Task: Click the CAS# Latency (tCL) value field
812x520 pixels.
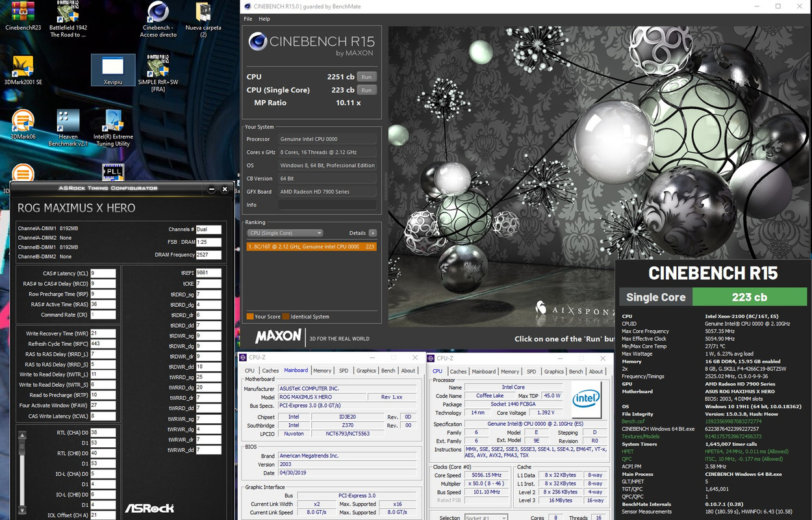Action: 103,274
